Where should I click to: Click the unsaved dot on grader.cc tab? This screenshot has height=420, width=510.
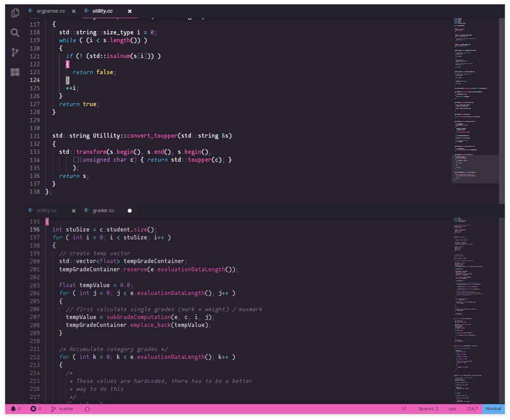(130, 210)
